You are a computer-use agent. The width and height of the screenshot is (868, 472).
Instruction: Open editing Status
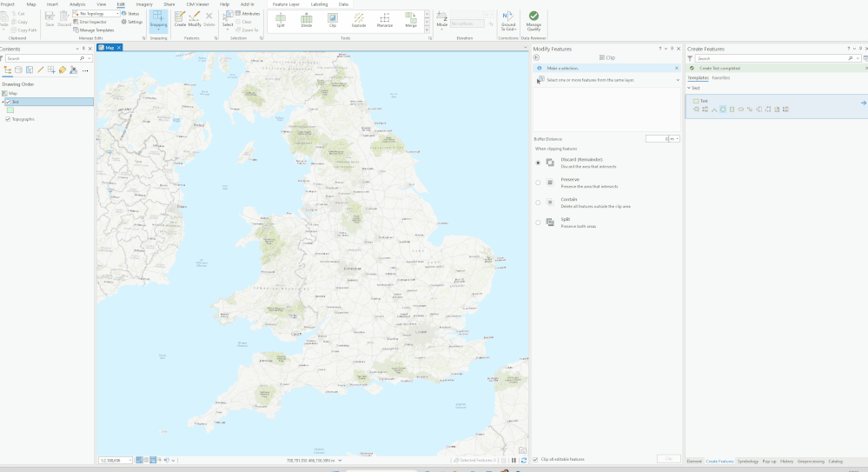click(x=130, y=14)
